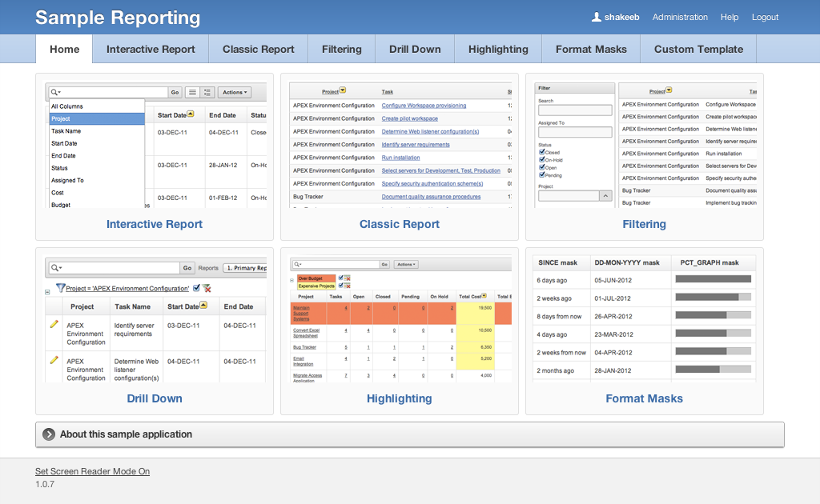Click the user profile icon beside shakeeb
The image size is (820, 504).
pos(596,17)
